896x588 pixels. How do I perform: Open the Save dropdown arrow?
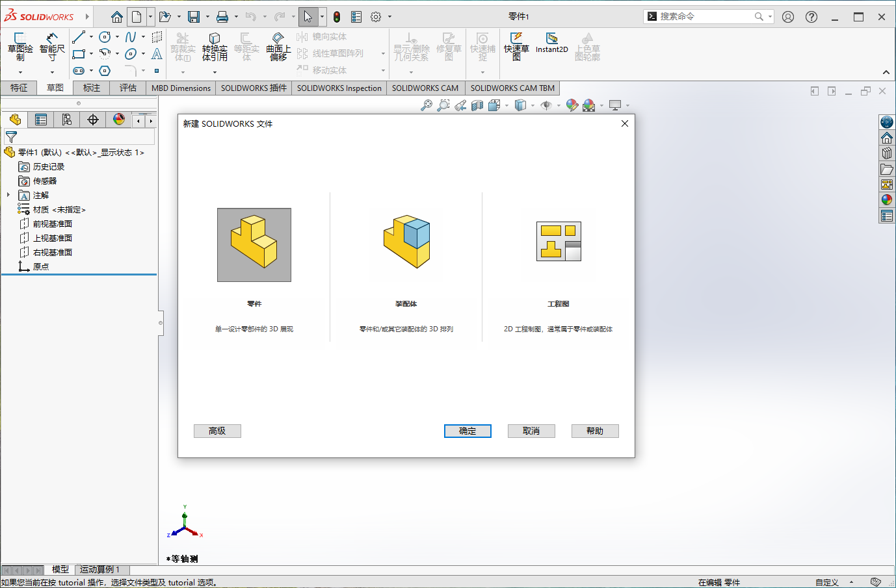pos(207,17)
